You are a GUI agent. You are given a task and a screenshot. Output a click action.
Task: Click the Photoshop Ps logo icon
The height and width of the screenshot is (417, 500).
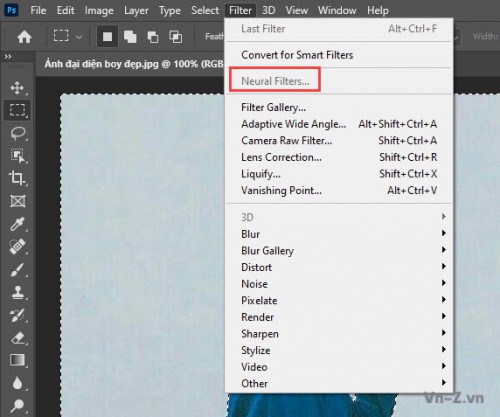[11, 10]
